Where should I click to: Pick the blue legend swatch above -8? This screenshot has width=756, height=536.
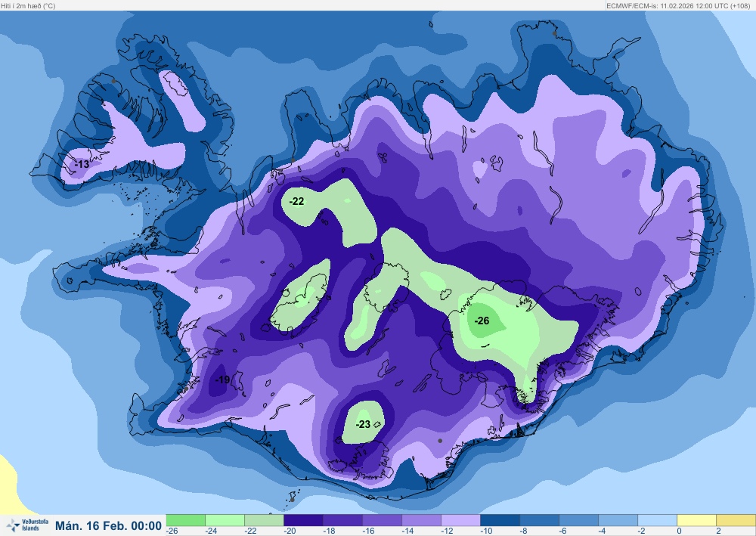(x=540, y=520)
